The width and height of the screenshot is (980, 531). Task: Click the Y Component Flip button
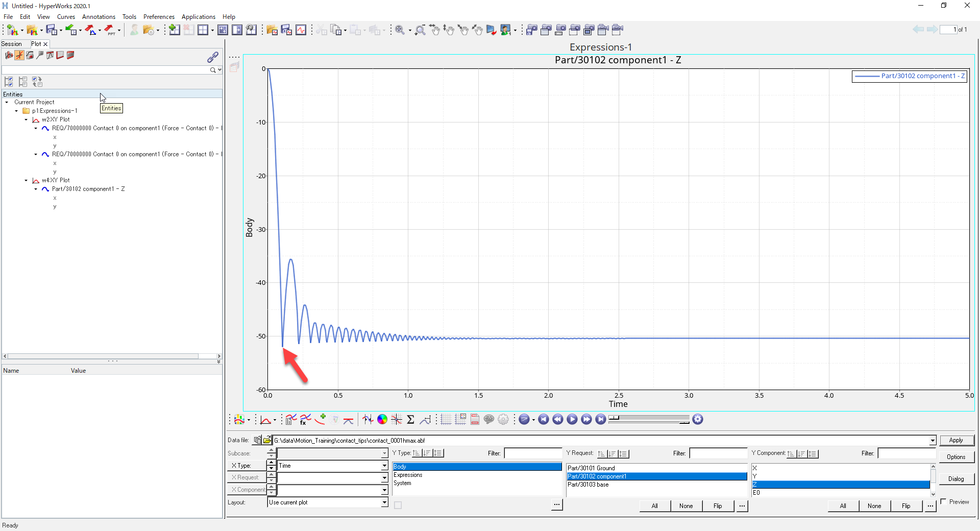906,506
